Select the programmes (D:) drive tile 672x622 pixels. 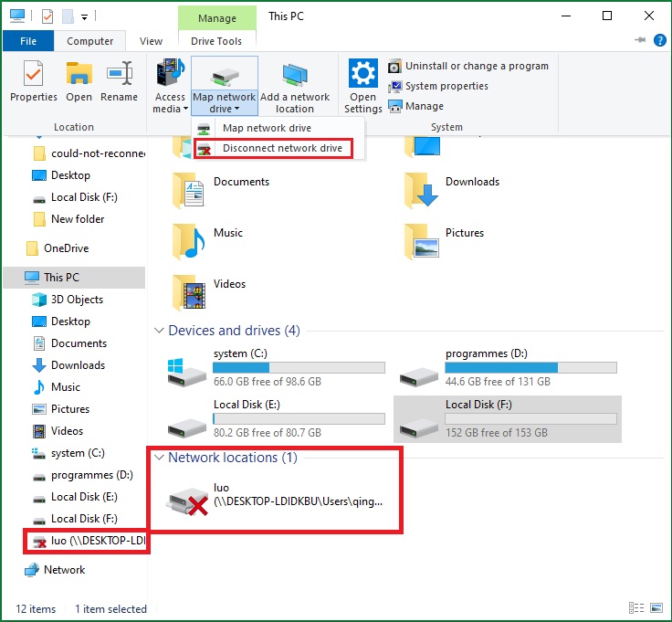508,368
